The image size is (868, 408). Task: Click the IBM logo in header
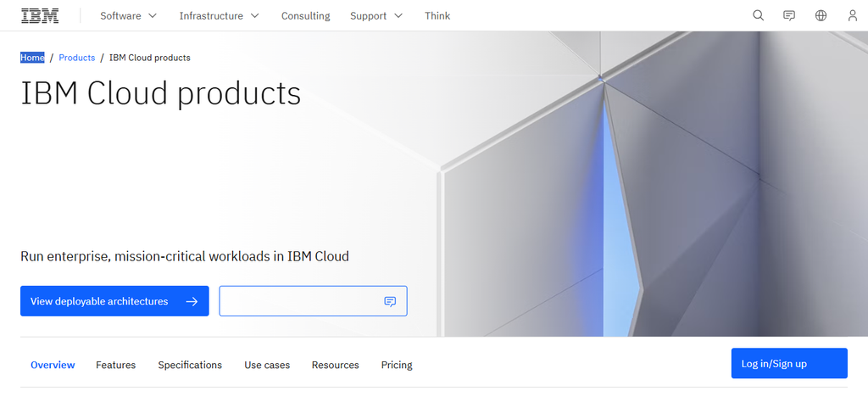click(x=40, y=15)
